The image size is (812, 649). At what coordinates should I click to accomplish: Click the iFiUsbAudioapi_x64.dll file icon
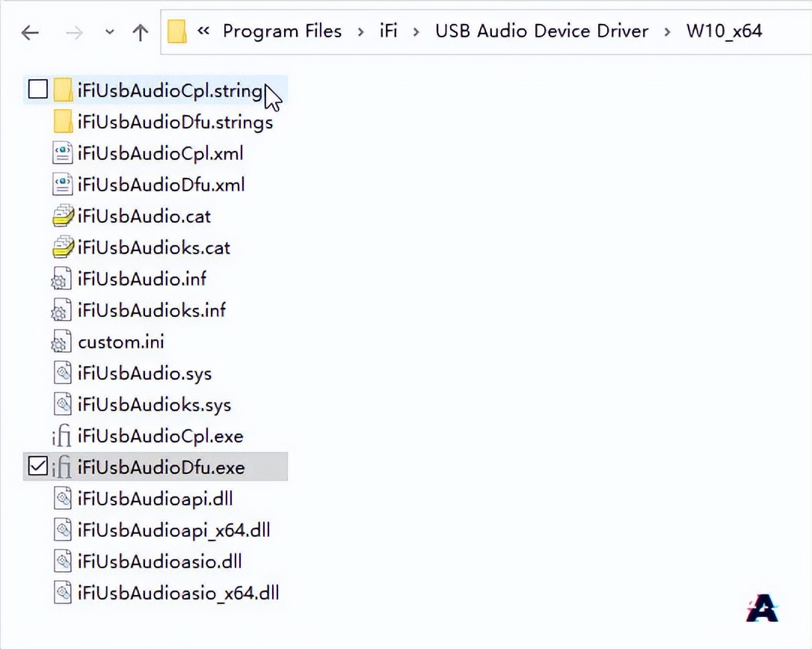[63, 530]
